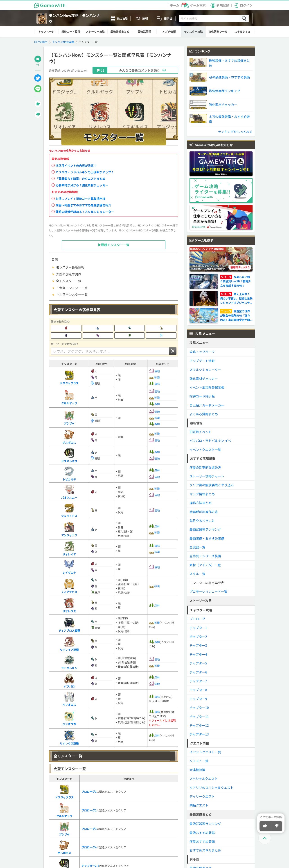
Task: Click 新規登録 in top bar
Action: [x=220, y=5]
